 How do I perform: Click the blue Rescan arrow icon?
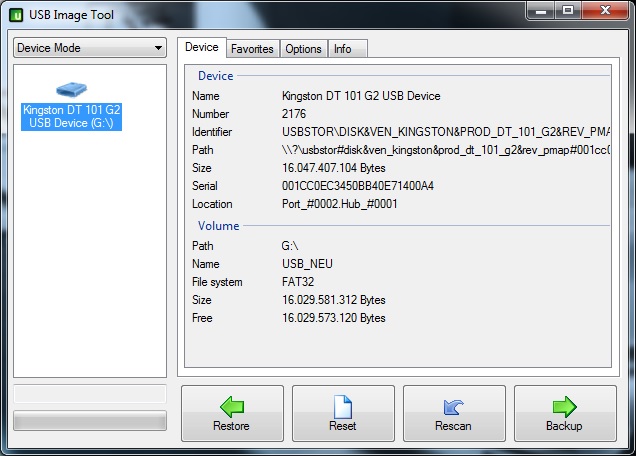(454, 407)
